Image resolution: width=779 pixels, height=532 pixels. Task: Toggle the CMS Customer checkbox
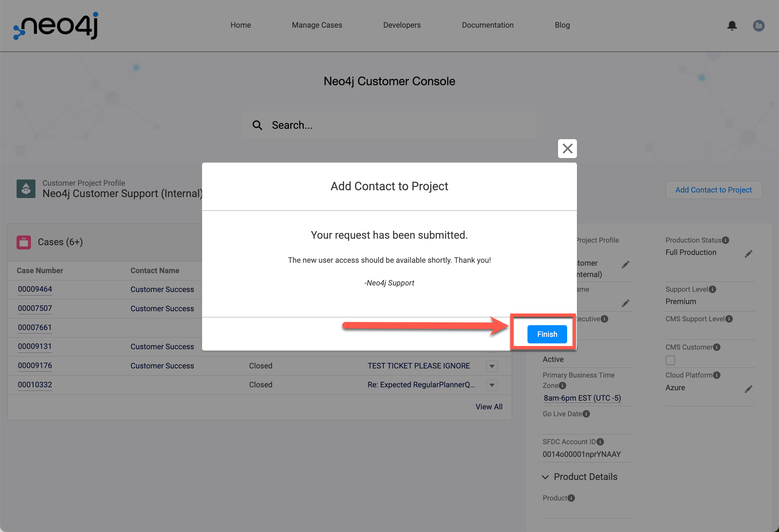coord(670,360)
